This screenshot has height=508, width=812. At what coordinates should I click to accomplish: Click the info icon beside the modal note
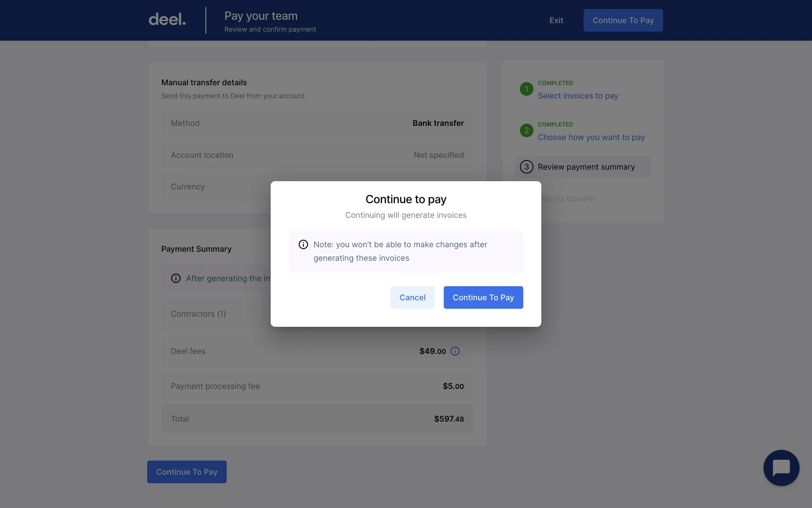(303, 244)
